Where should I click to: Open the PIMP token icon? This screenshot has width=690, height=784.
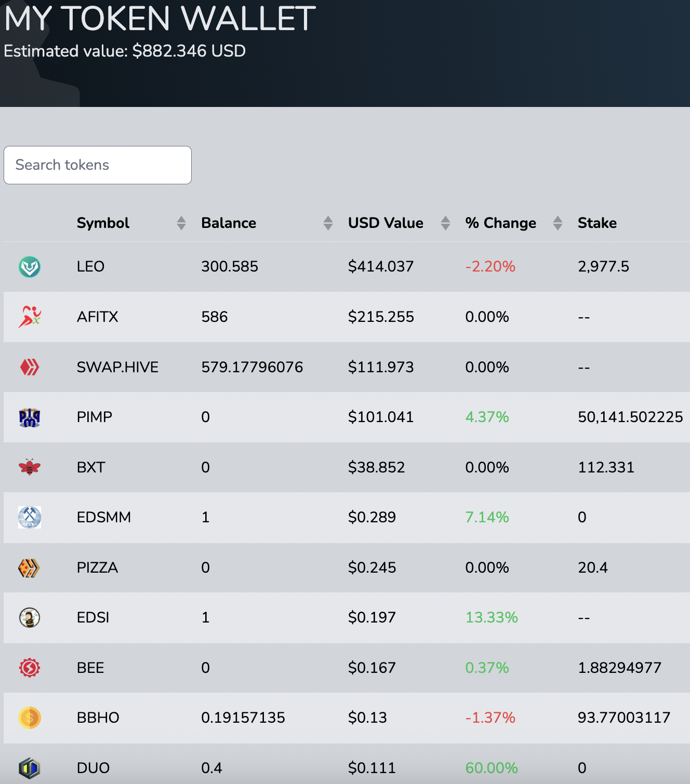[x=30, y=417]
